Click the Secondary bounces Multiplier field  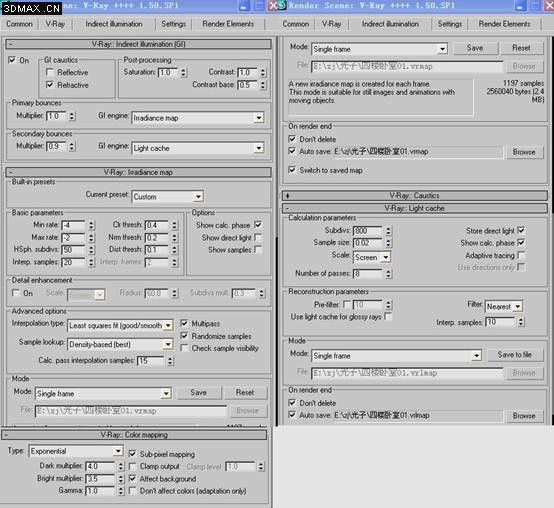click(56, 146)
